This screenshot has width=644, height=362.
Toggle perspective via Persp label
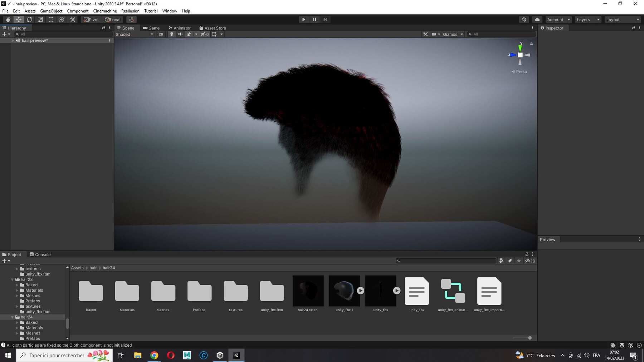click(x=519, y=72)
